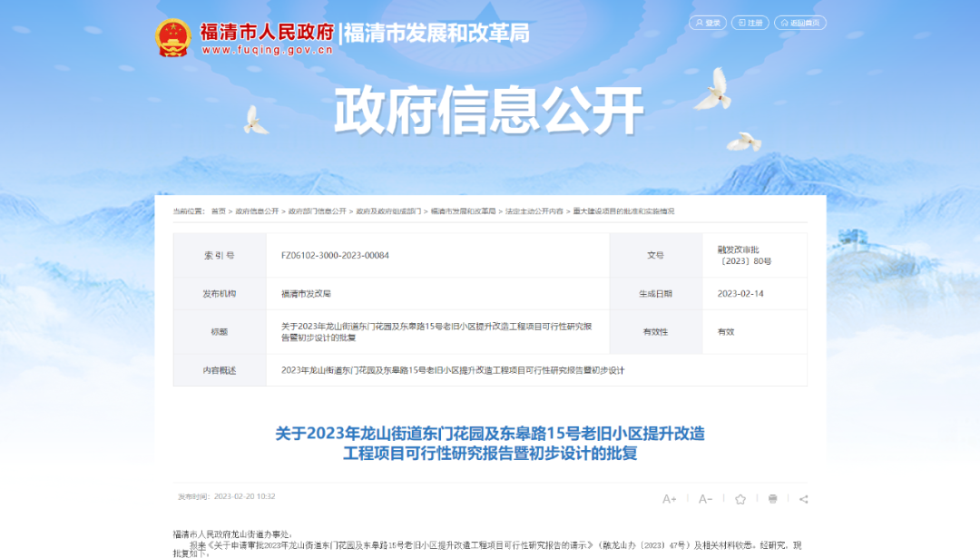Print the page using the printer icon
The image size is (980, 558).
772,499
